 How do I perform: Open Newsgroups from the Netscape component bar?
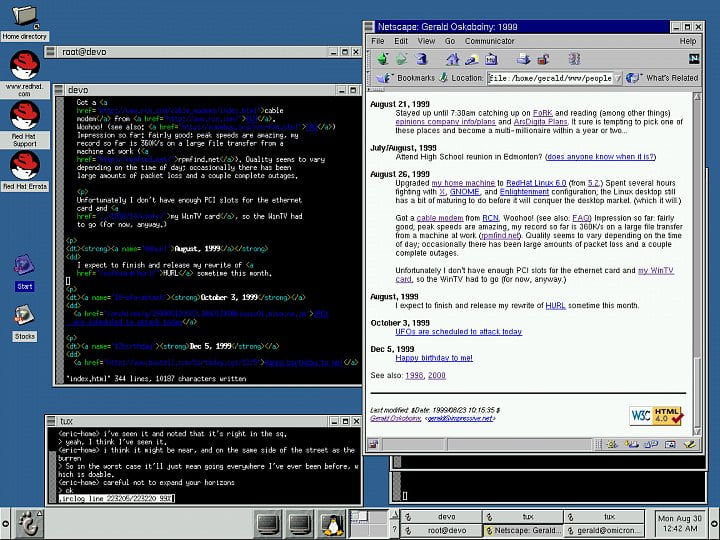[x=651, y=444]
